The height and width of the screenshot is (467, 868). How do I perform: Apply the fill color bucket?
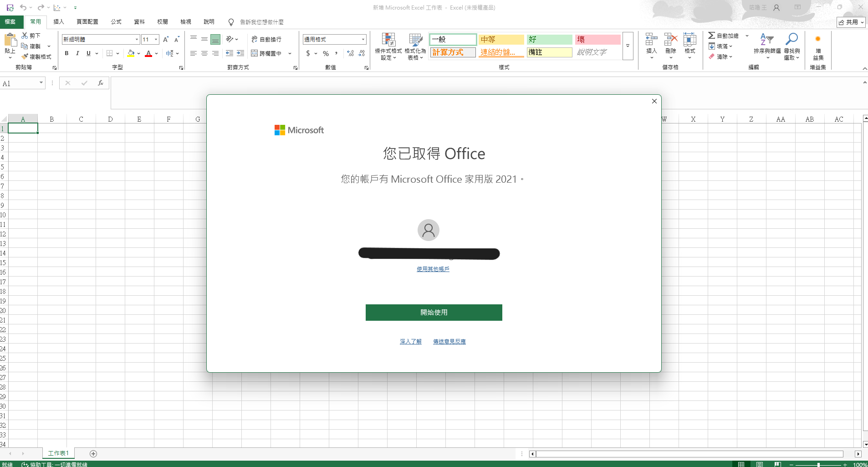[x=131, y=53]
